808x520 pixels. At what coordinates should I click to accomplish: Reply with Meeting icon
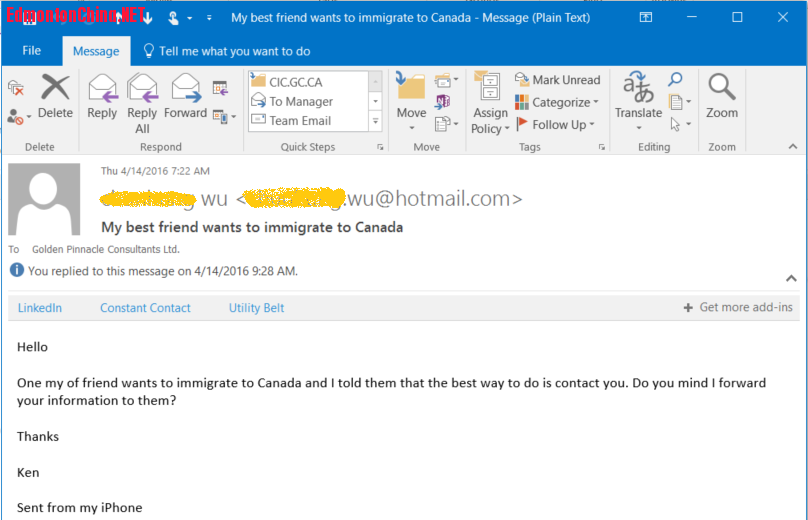(x=220, y=89)
